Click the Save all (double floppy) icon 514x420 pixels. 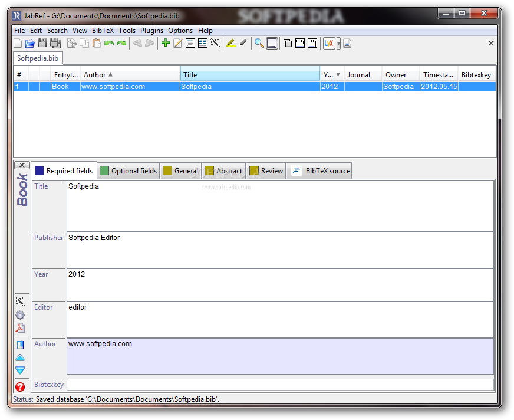click(x=55, y=43)
